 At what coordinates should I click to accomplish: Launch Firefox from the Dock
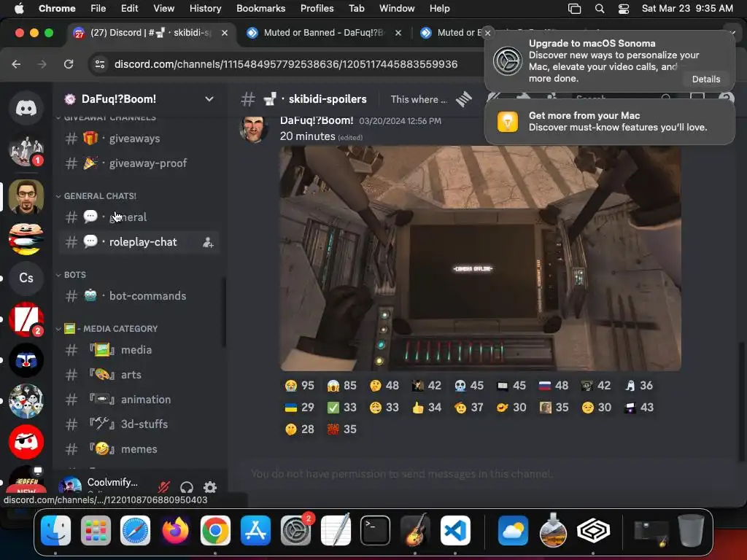175,531
